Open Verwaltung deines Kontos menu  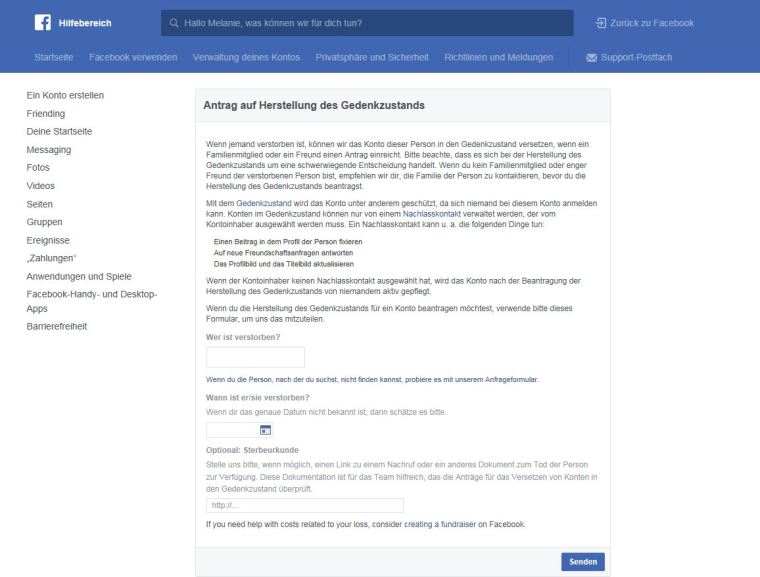246,57
